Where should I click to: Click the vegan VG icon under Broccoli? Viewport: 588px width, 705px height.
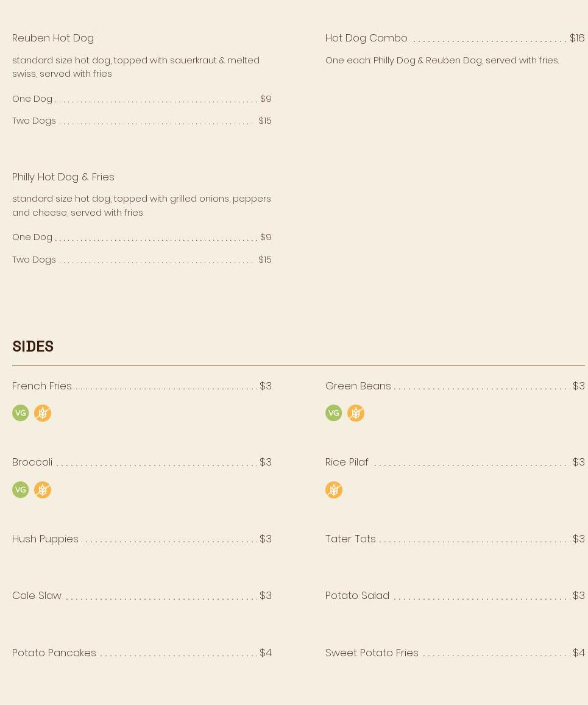pyautogui.click(x=20, y=490)
